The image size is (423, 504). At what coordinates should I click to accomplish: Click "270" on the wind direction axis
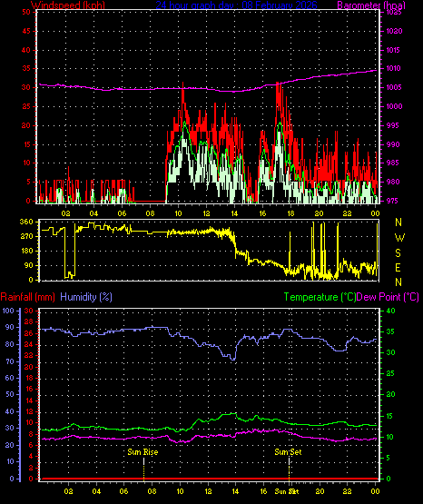click(x=26, y=237)
